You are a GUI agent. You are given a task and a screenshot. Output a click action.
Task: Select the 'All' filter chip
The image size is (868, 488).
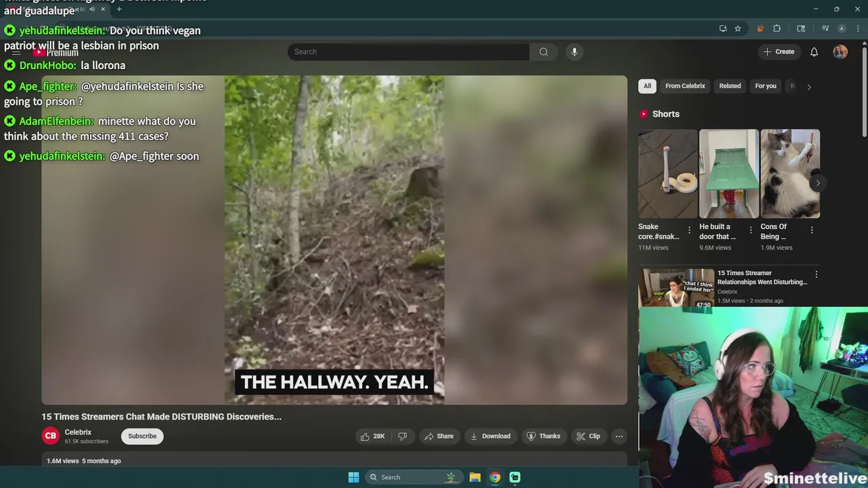pos(647,86)
